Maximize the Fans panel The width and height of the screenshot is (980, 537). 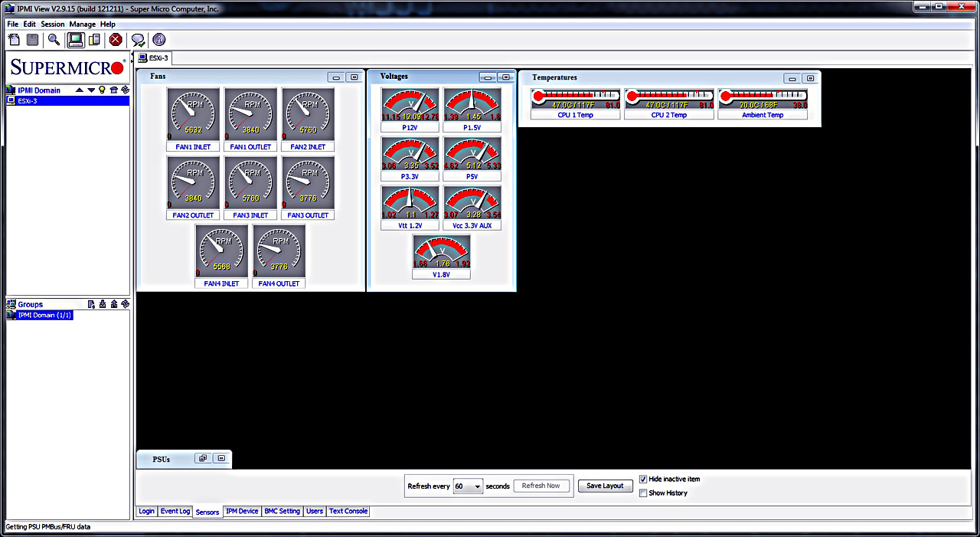(x=354, y=77)
